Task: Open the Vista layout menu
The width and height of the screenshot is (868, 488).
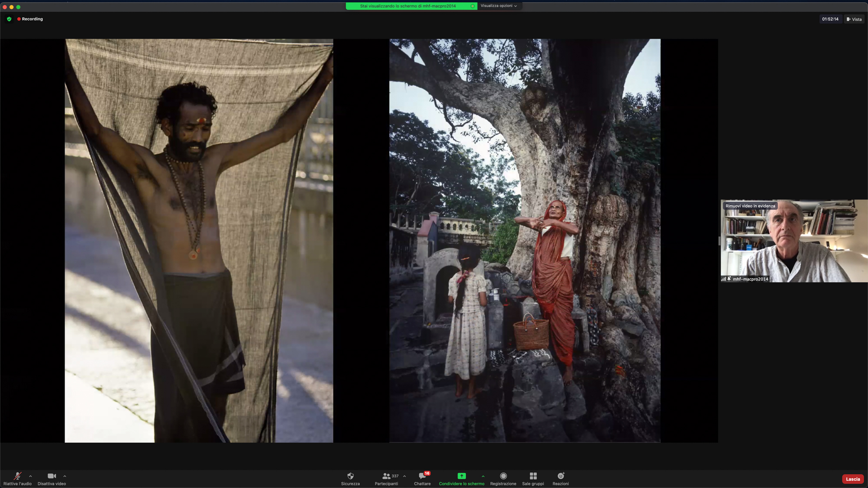Action: pyautogui.click(x=854, y=19)
